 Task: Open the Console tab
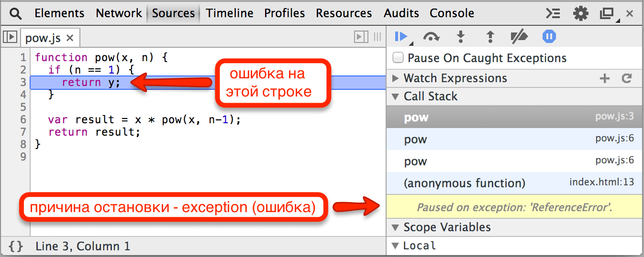coord(452,13)
